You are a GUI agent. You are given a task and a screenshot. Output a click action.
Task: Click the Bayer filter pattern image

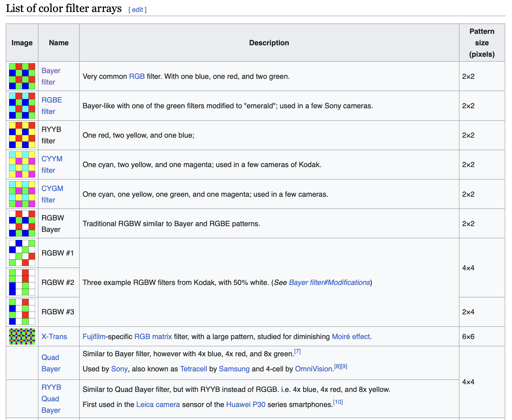point(22,76)
